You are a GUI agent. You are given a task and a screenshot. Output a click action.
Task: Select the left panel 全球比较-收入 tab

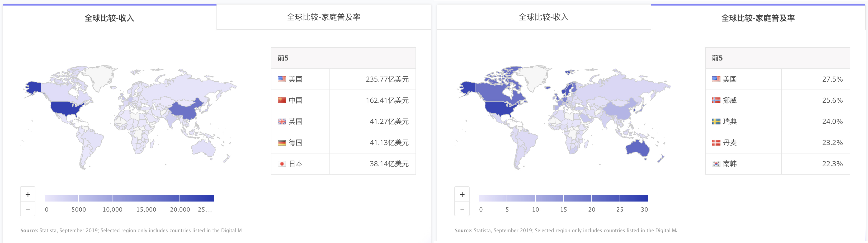[x=109, y=18]
